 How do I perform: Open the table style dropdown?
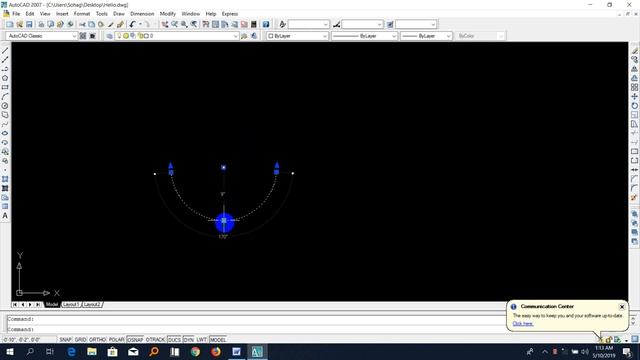click(416, 24)
